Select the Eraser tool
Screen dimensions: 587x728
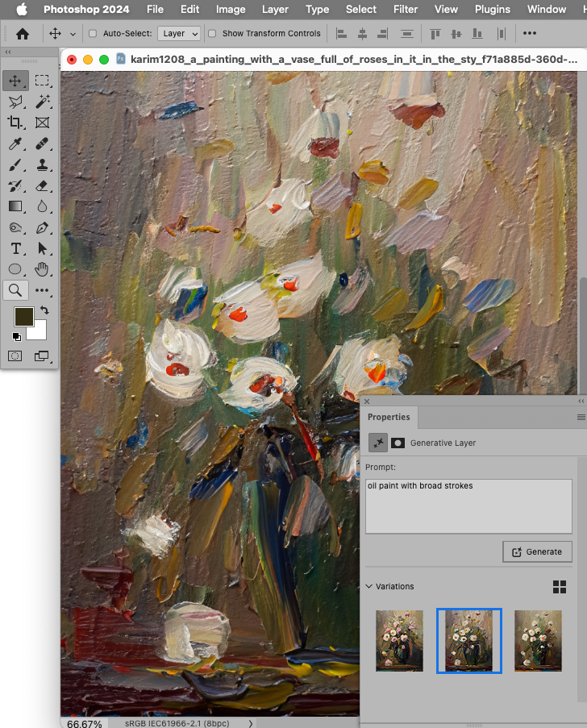coord(42,185)
